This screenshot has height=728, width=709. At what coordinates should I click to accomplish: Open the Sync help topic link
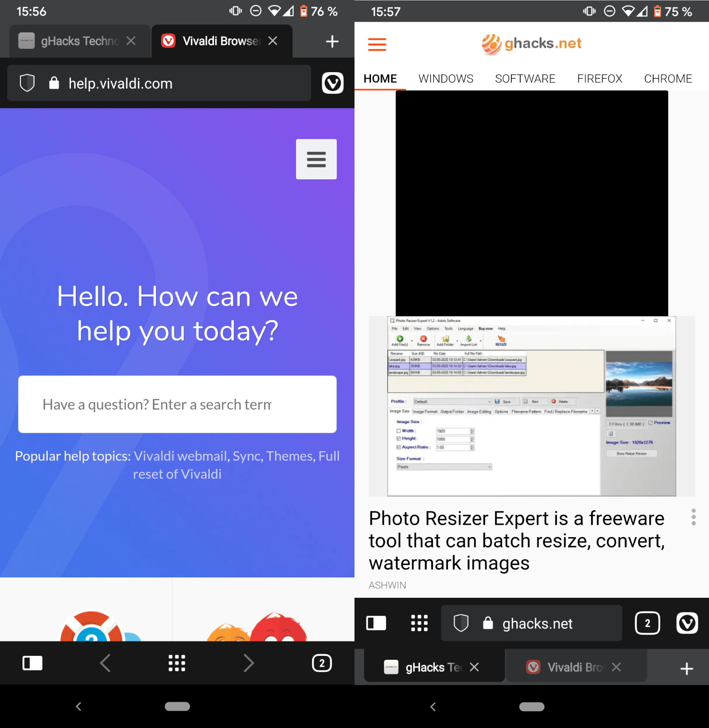[x=247, y=456]
